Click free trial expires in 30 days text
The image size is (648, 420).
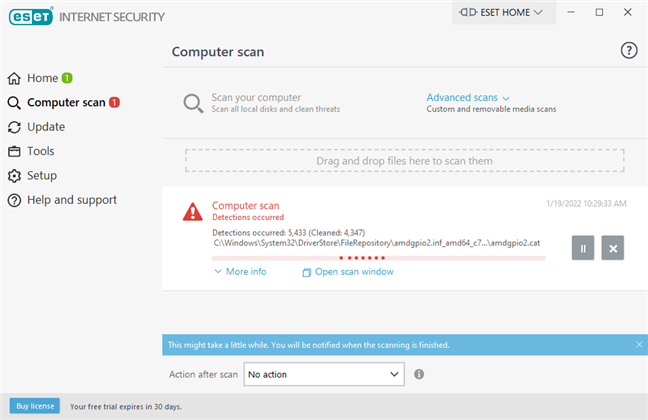click(126, 406)
